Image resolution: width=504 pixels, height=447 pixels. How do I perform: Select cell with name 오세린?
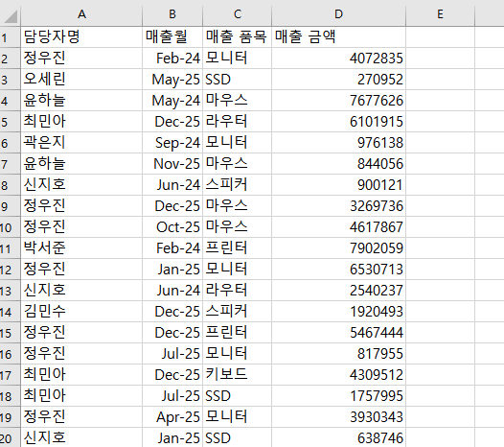(x=81, y=80)
